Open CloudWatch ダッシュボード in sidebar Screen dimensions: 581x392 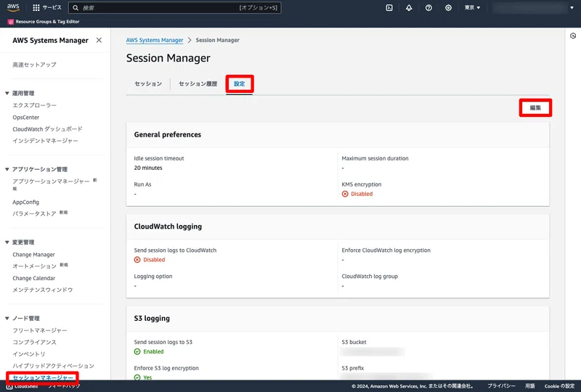click(47, 129)
